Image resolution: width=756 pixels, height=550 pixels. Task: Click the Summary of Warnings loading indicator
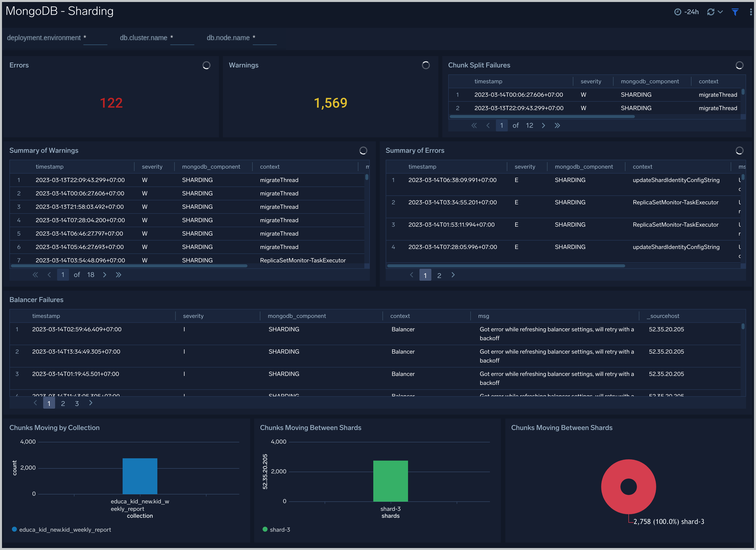363,151
